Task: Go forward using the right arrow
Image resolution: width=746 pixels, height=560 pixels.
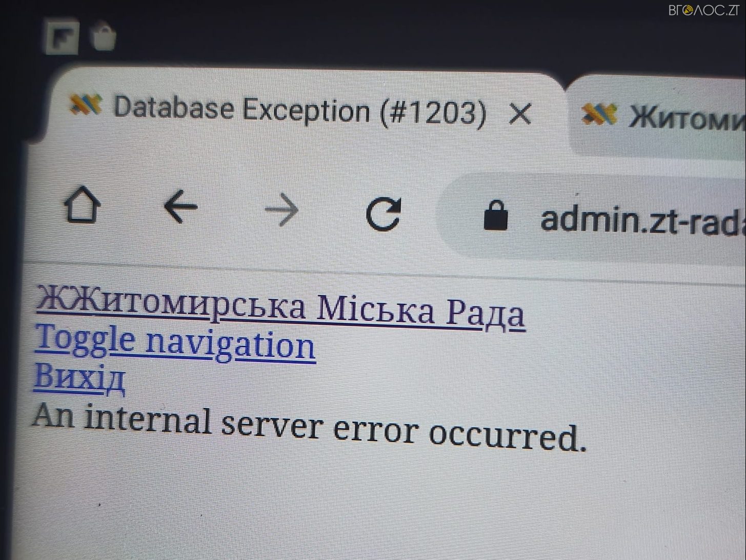Action: (x=281, y=210)
